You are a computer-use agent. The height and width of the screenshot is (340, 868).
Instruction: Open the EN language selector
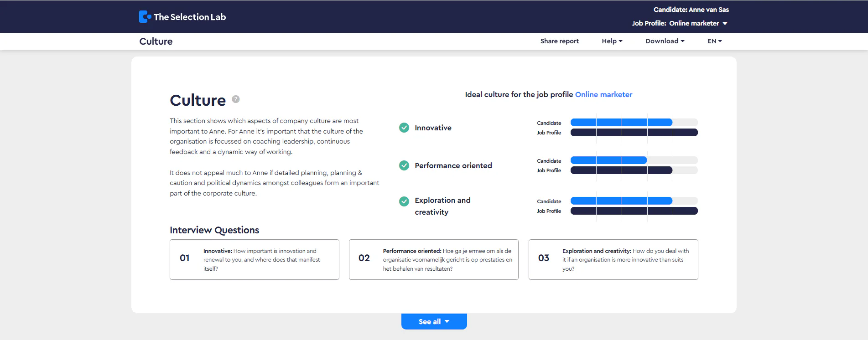tap(714, 41)
